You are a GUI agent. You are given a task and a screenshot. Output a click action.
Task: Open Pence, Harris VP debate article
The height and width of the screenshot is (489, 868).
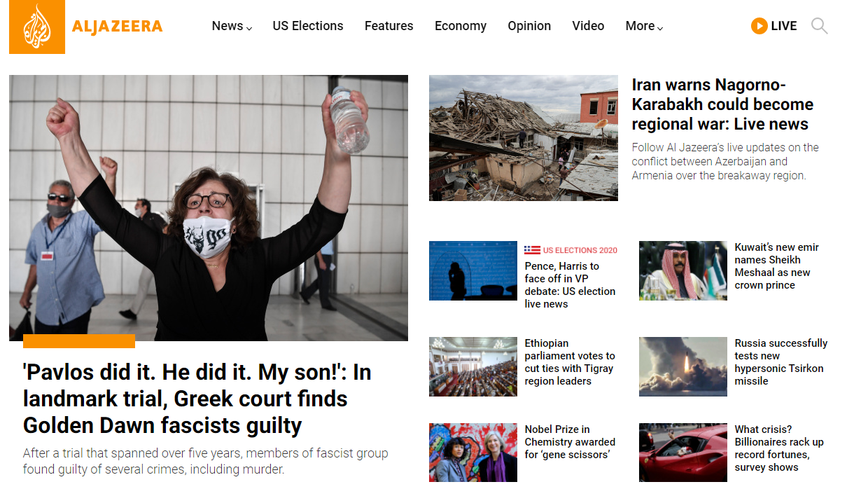click(x=570, y=285)
